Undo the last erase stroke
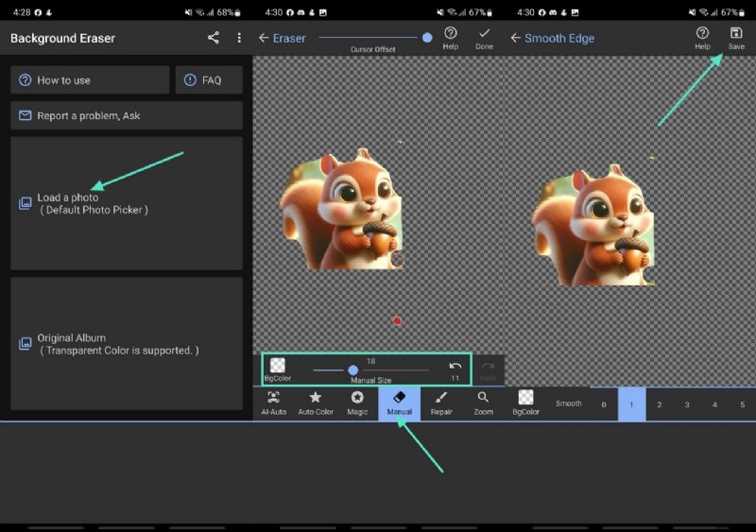 pyautogui.click(x=455, y=369)
